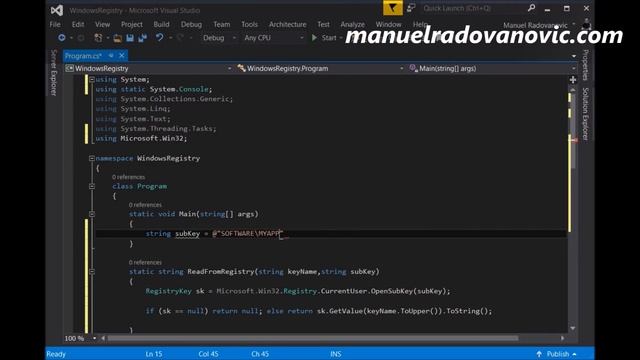Open the New Project dropdown arrow

tap(107, 38)
